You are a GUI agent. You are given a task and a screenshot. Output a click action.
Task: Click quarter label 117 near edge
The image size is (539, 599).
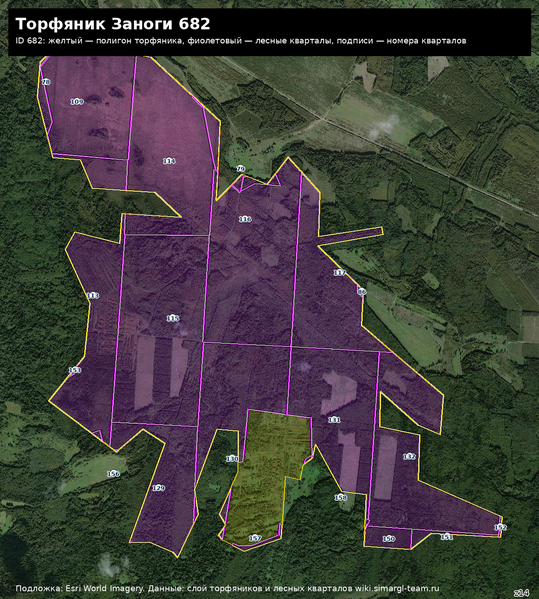pos(340,272)
